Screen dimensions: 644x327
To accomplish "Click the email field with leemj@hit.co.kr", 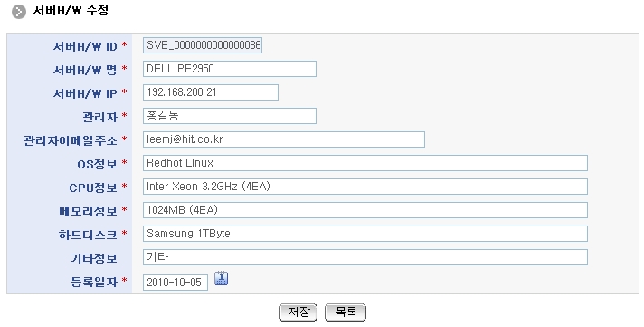I will tap(284, 139).
